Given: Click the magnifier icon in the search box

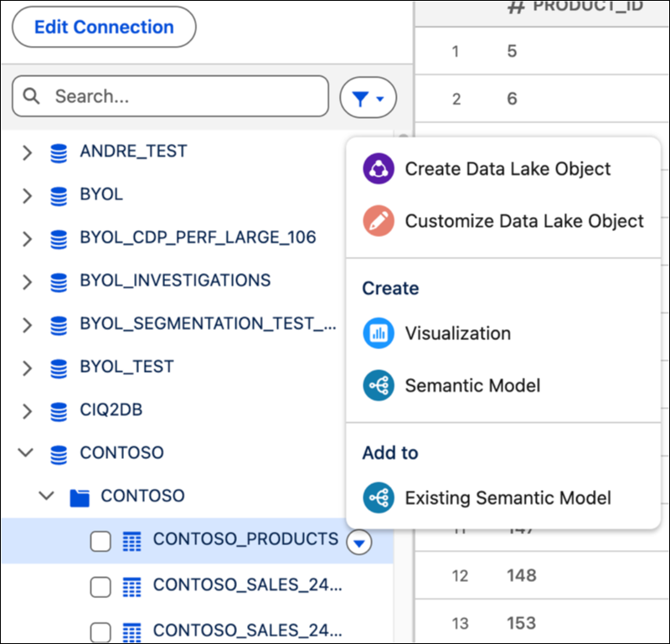Looking at the screenshot, I should point(31,96).
